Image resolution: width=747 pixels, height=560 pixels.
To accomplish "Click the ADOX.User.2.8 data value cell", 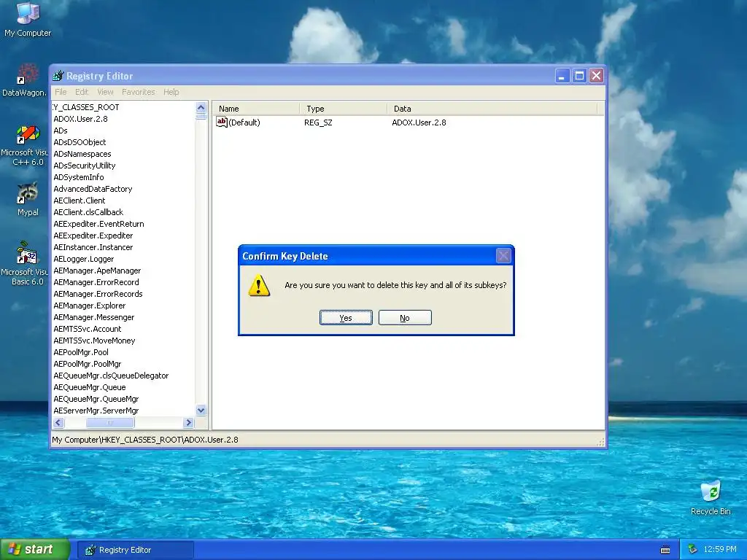I will (x=419, y=122).
